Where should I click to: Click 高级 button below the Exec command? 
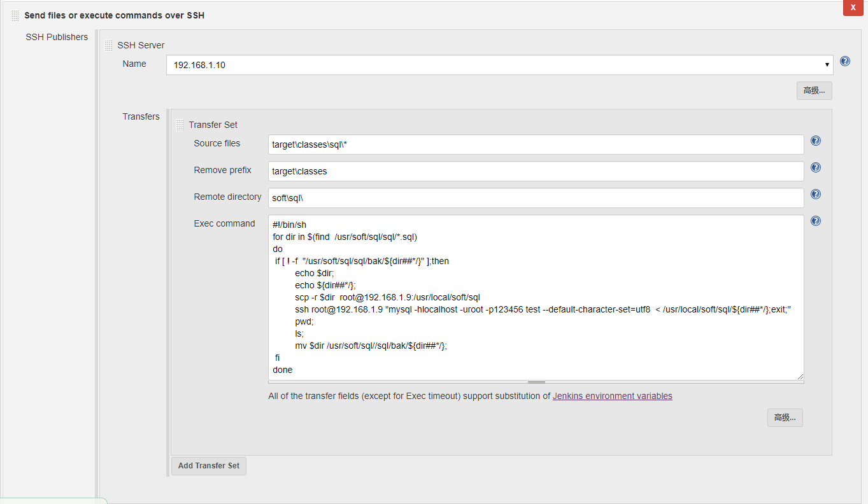(x=785, y=417)
